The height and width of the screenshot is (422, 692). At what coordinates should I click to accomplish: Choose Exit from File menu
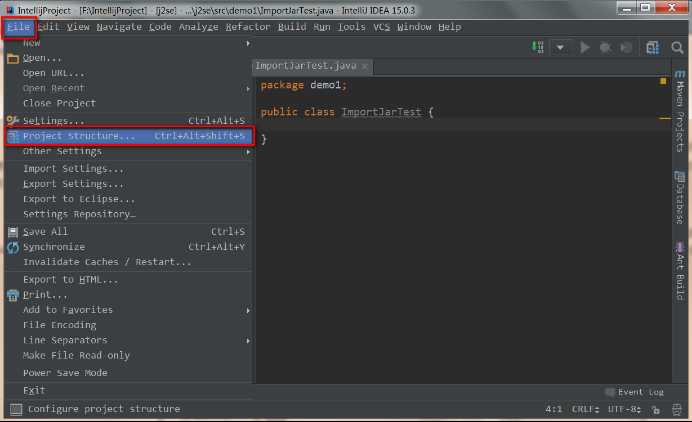[x=129, y=391]
